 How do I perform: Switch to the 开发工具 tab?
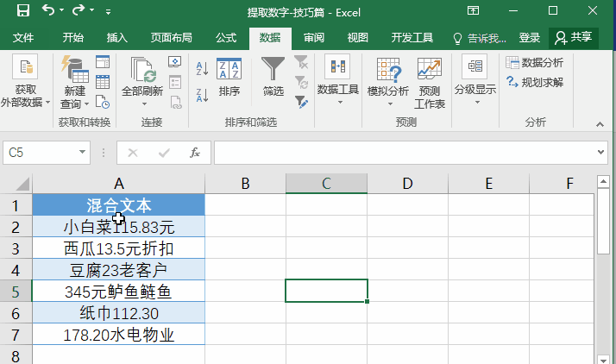tap(412, 38)
